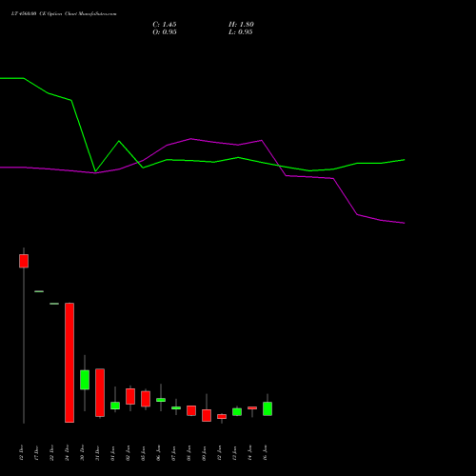
Task: Click the '02 Jan' date axis label
Action: click(x=128, y=453)
